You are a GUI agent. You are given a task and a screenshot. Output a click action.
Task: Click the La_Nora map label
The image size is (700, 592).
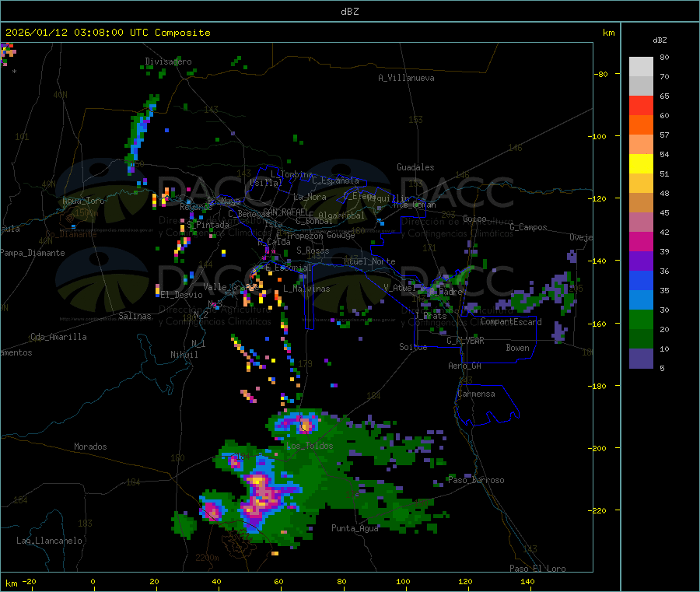(x=310, y=197)
